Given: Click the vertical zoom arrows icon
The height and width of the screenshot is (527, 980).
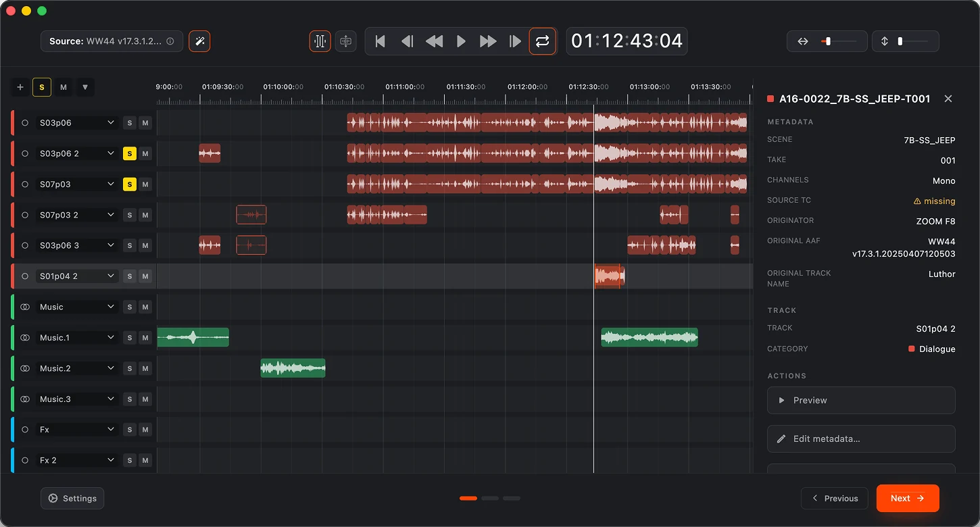Looking at the screenshot, I should click(x=885, y=41).
